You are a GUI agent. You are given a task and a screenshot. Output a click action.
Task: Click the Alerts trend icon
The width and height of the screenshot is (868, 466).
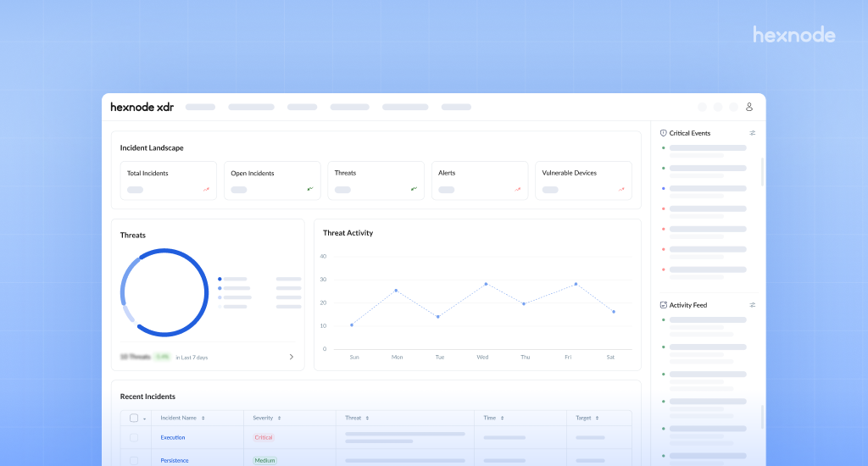tap(518, 189)
